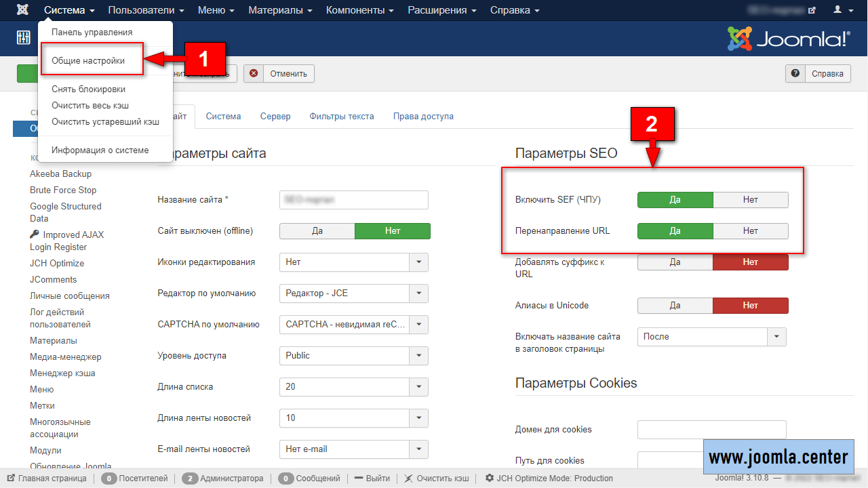868x488 pixels.
Task: Select Общие настройки from Система menu
Action: click(88, 60)
